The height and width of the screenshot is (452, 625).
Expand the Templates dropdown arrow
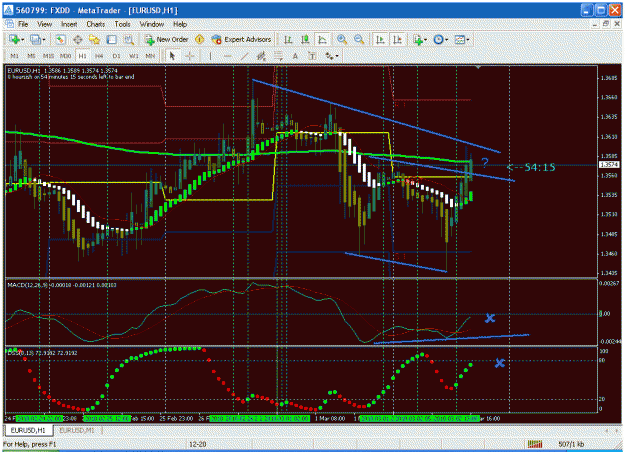click(x=468, y=40)
